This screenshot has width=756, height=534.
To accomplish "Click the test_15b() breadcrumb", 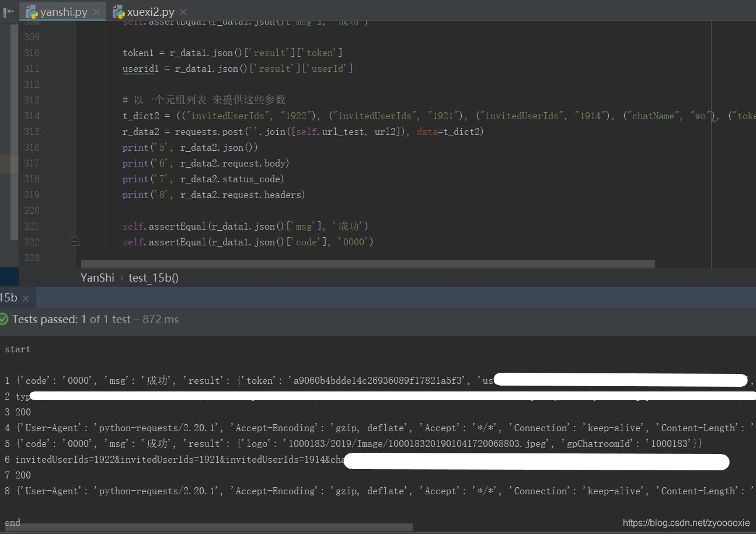I will point(154,278).
